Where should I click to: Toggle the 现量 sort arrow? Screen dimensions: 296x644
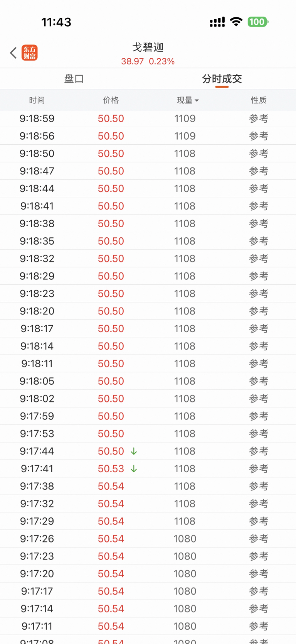tap(197, 101)
